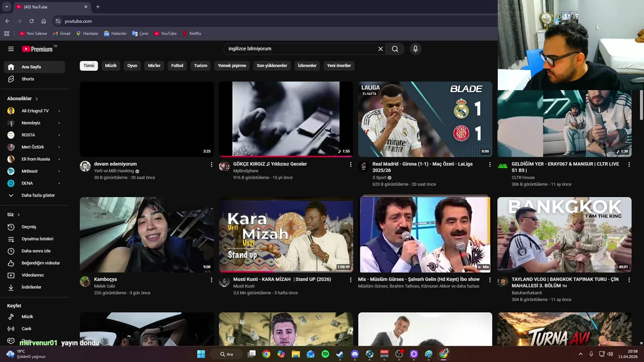Play the Real Madrid Girona match thumbnail
The image size is (644, 362).
425,119
